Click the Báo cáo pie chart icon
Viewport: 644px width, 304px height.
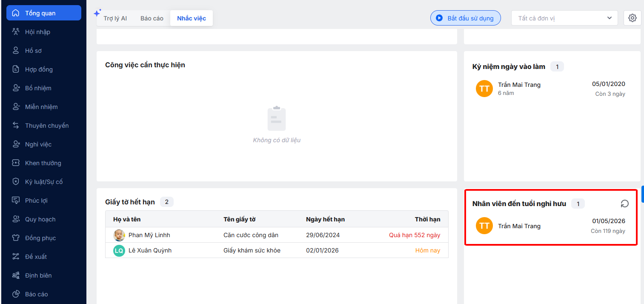coord(16,294)
